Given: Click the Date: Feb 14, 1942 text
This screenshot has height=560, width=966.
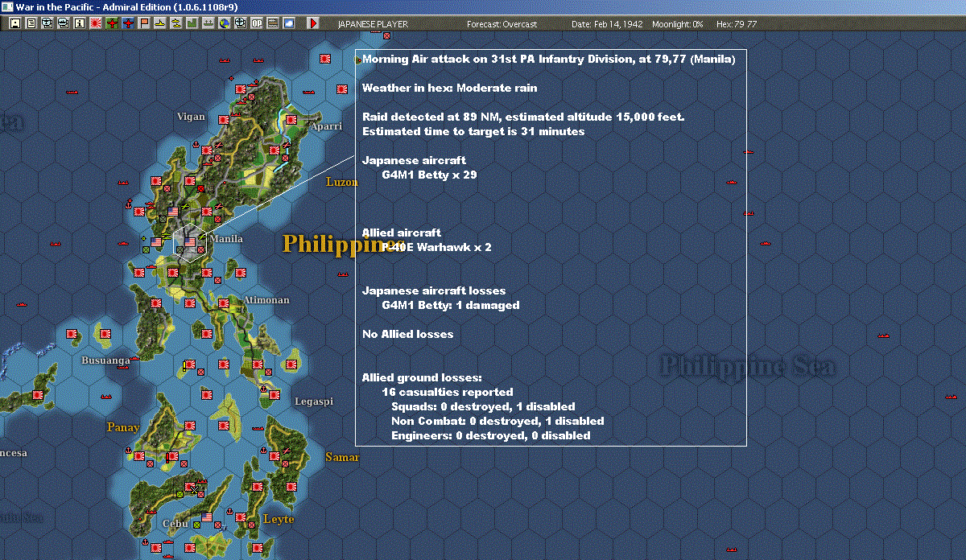Looking at the screenshot, I should pyautogui.click(x=607, y=24).
